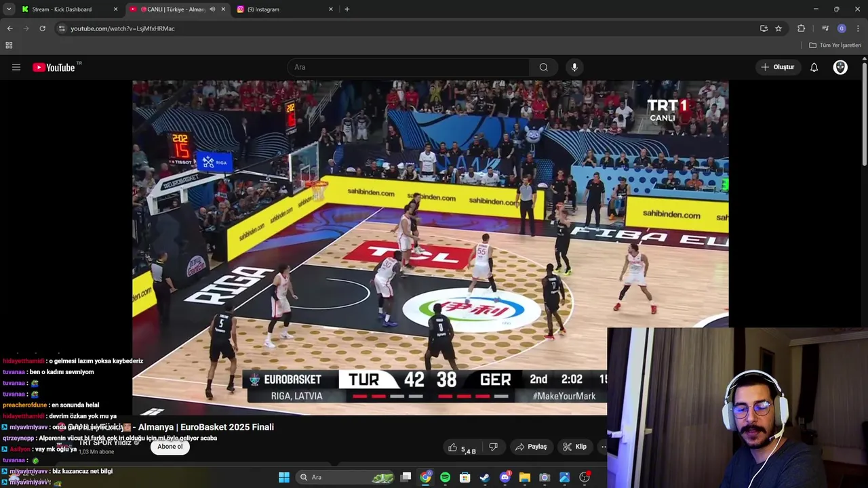The height and width of the screenshot is (488, 868).
Task: Click the Chrome icon on the taskbar
Action: tap(425, 477)
